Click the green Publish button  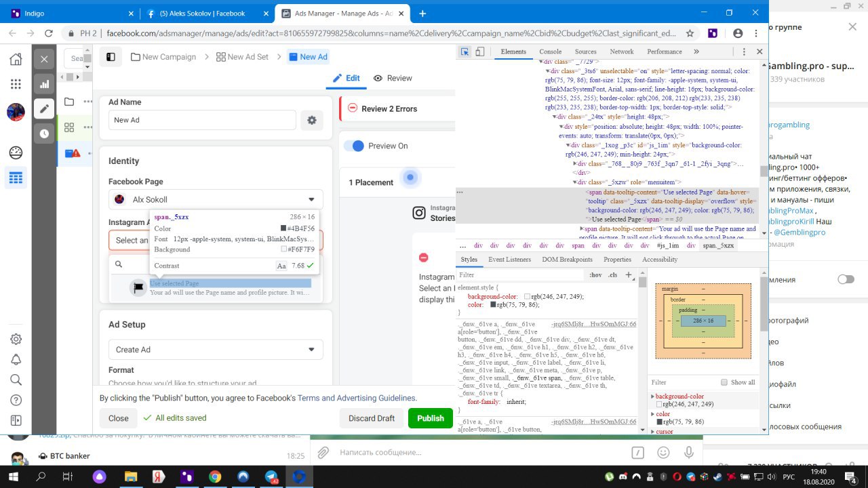(x=430, y=418)
